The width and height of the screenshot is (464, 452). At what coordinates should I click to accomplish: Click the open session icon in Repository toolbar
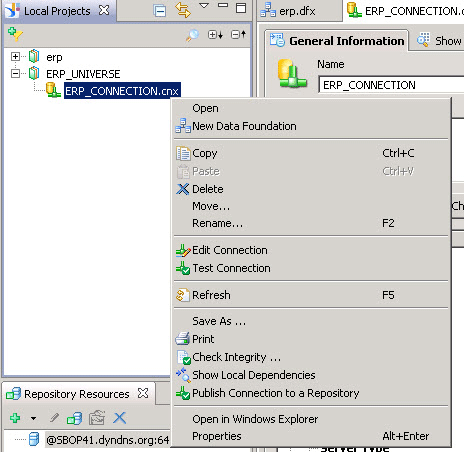point(75,418)
